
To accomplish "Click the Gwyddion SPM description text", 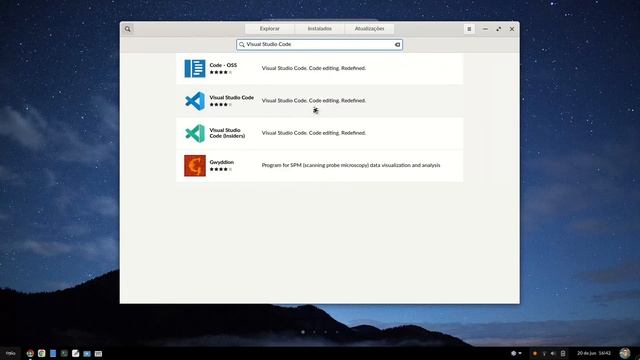I will click(351, 165).
